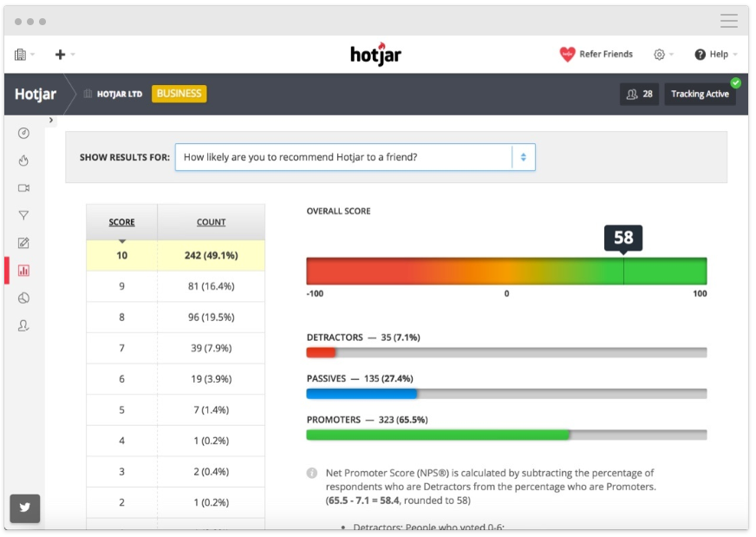Click count 7 (1.4%)
This screenshot has width=756, height=537.
212,409
